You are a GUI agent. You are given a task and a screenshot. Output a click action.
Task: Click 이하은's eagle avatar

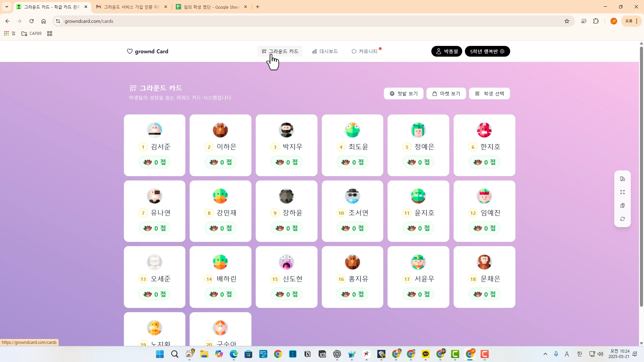click(220, 130)
